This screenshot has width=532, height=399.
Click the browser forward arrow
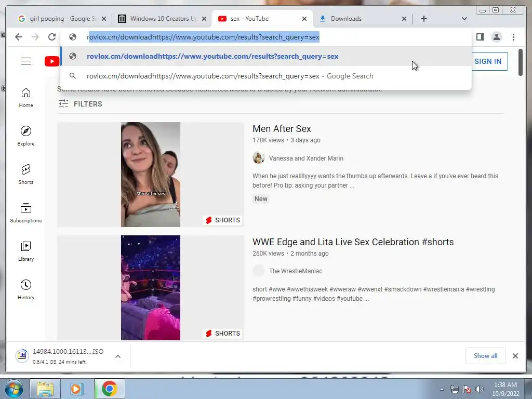pos(35,37)
